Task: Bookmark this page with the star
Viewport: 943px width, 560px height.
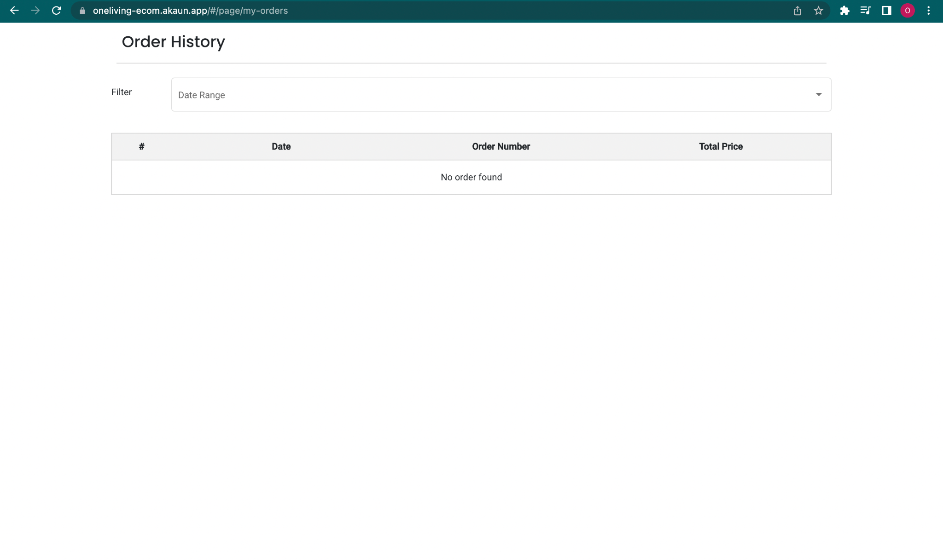Action: (x=818, y=11)
